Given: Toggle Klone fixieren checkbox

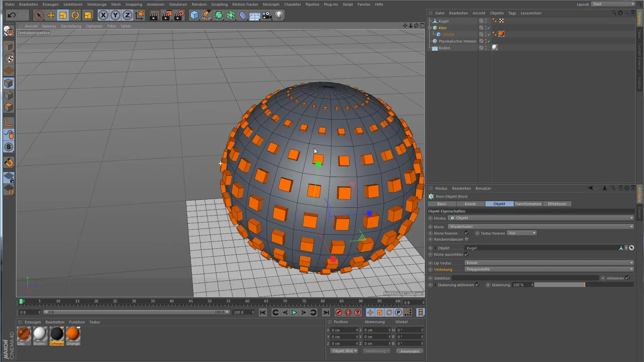Looking at the screenshot, I should [x=467, y=233].
